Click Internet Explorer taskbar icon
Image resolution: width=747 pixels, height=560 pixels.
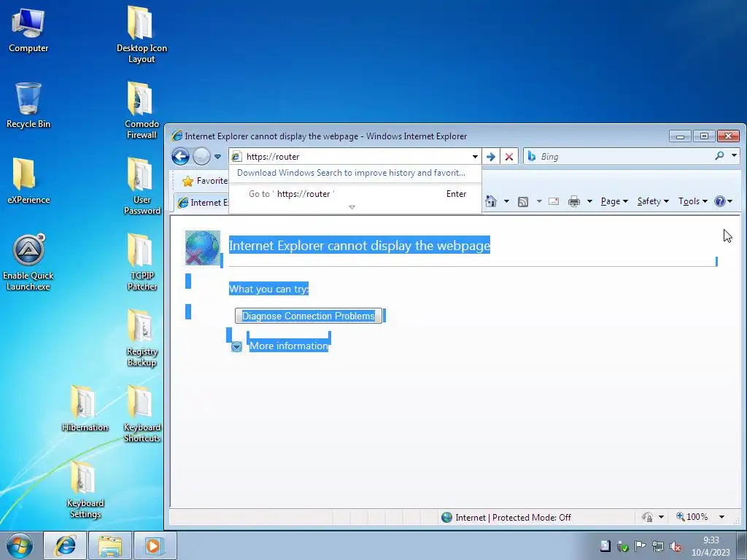(x=65, y=545)
